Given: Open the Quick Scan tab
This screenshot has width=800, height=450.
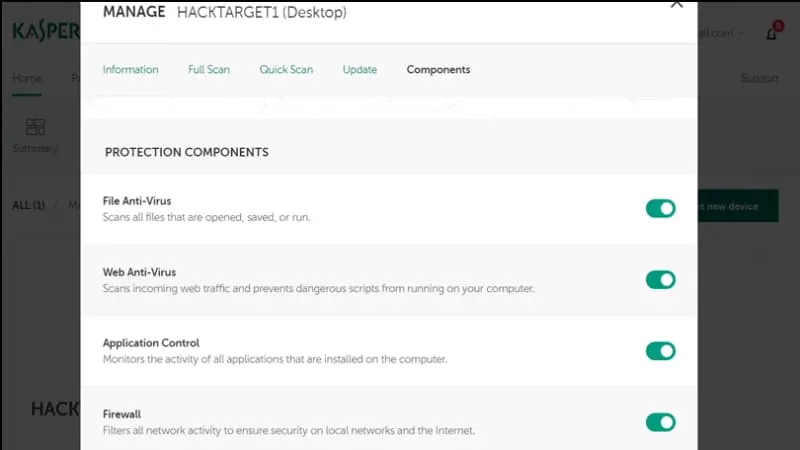Looking at the screenshot, I should coord(286,69).
